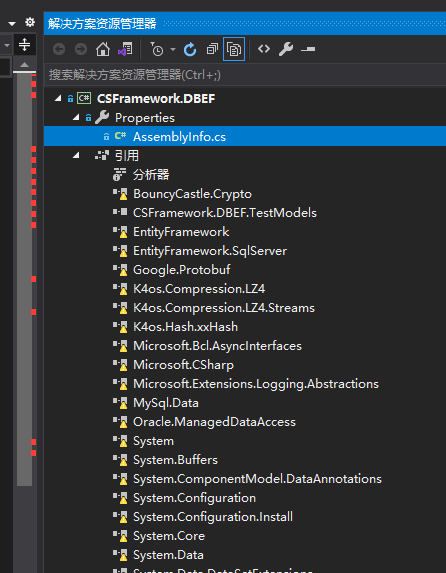Click the preview selected items icon

(308, 49)
